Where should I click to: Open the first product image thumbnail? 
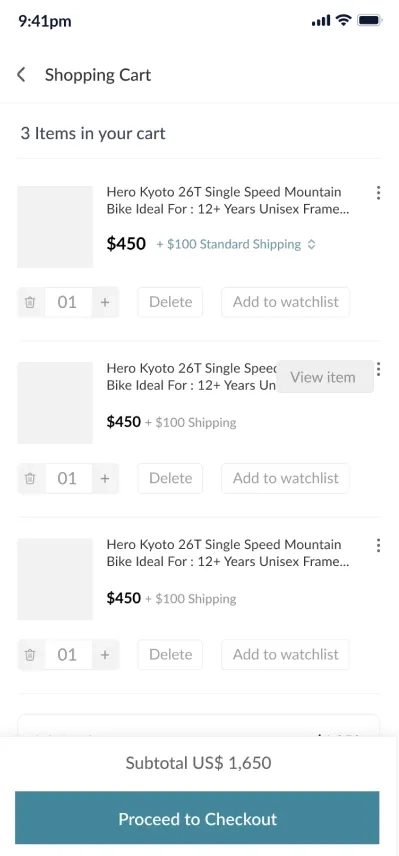pyautogui.click(x=55, y=227)
